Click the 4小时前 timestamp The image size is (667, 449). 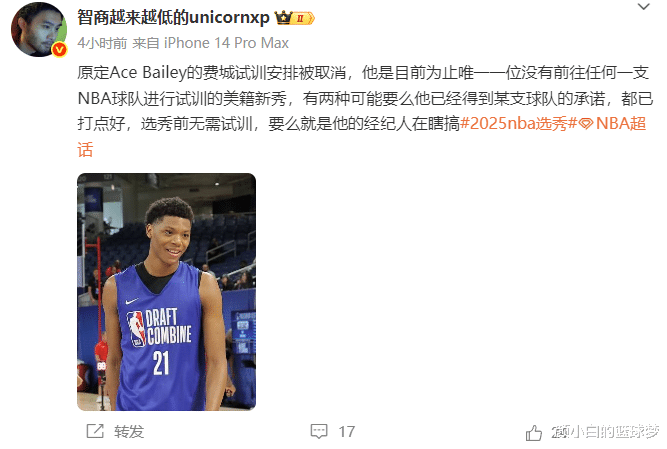click(x=102, y=43)
